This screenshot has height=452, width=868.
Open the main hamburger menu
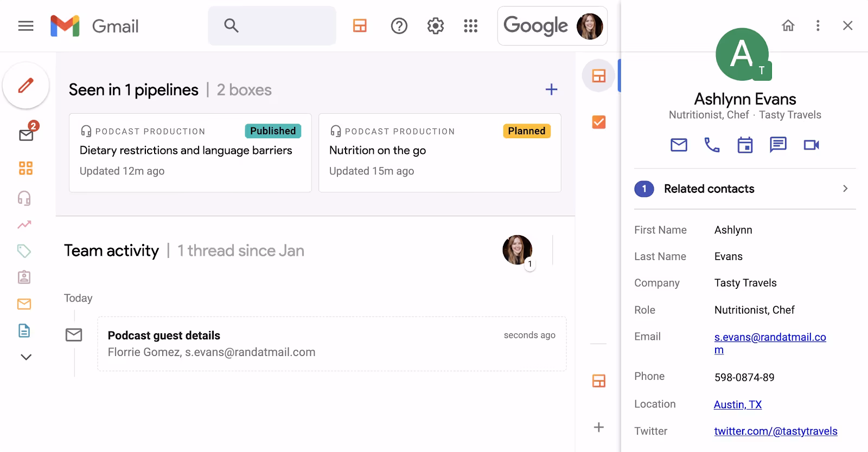coord(25,26)
